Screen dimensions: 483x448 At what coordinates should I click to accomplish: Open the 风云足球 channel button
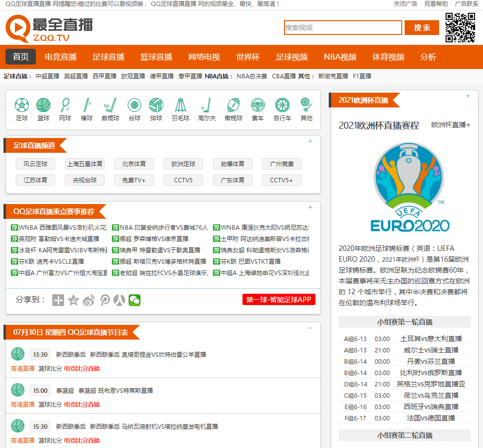point(35,164)
